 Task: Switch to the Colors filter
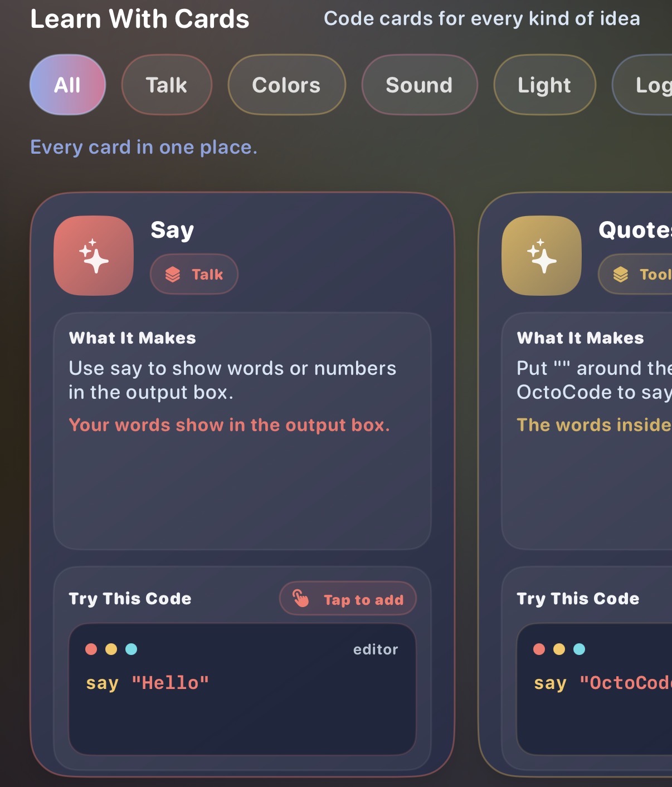tap(286, 85)
